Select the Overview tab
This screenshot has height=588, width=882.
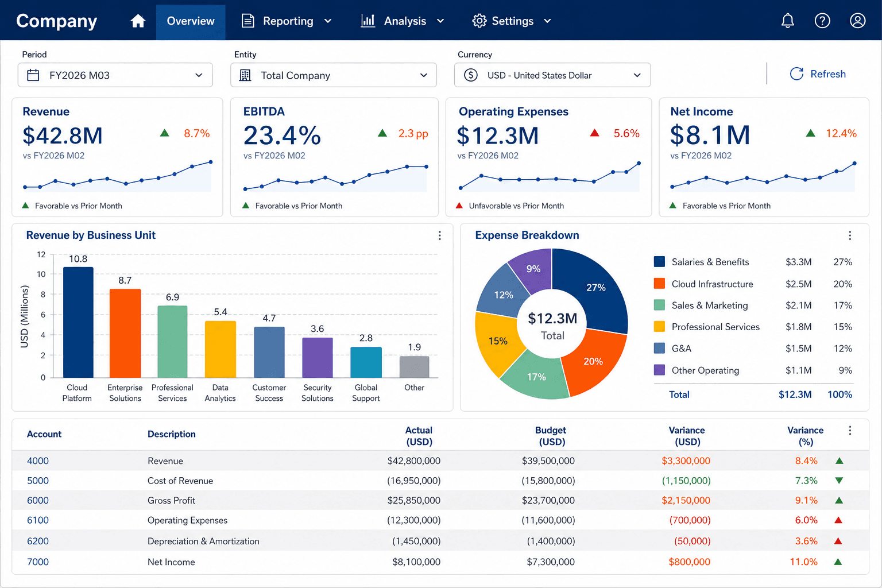point(191,21)
